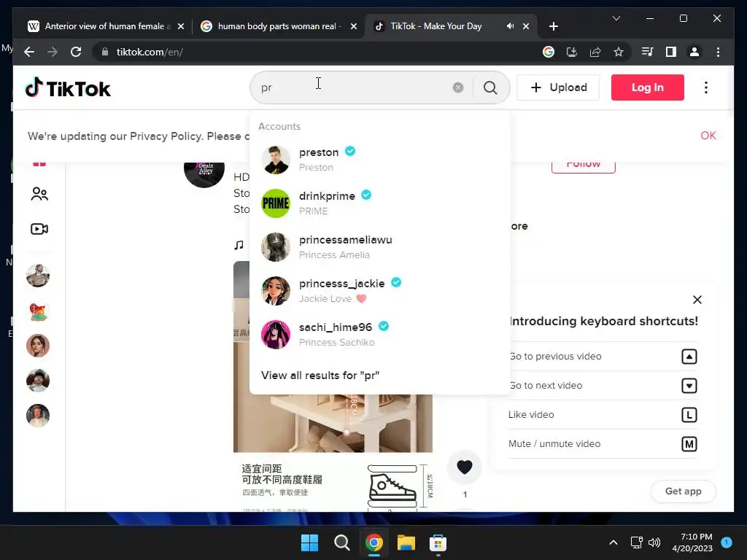Viewport: 747px width, 560px height.
Task: Expand the tab search chevron
Action: coord(616,18)
